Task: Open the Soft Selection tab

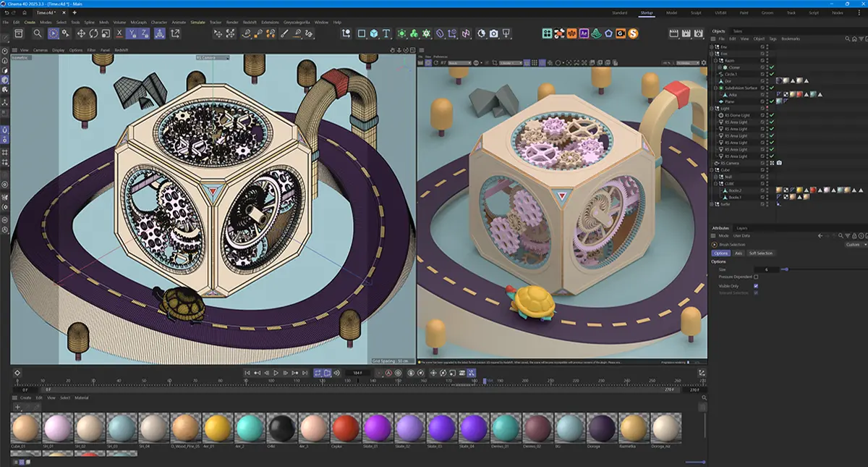Action: [x=760, y=253]
